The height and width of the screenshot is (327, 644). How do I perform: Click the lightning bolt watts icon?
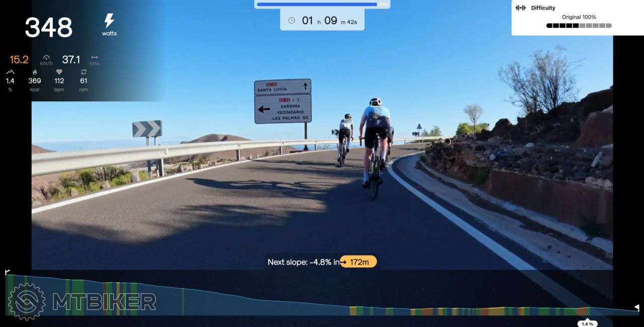pos(109,21)
